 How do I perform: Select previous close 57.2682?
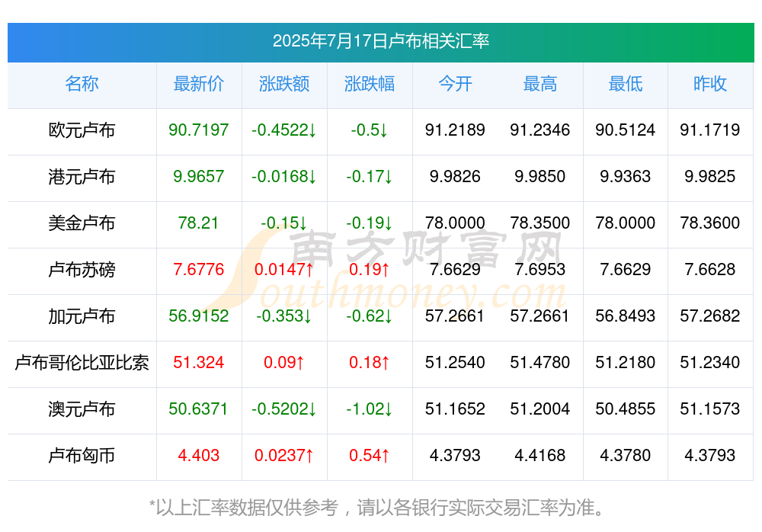(x=710, y=316)
